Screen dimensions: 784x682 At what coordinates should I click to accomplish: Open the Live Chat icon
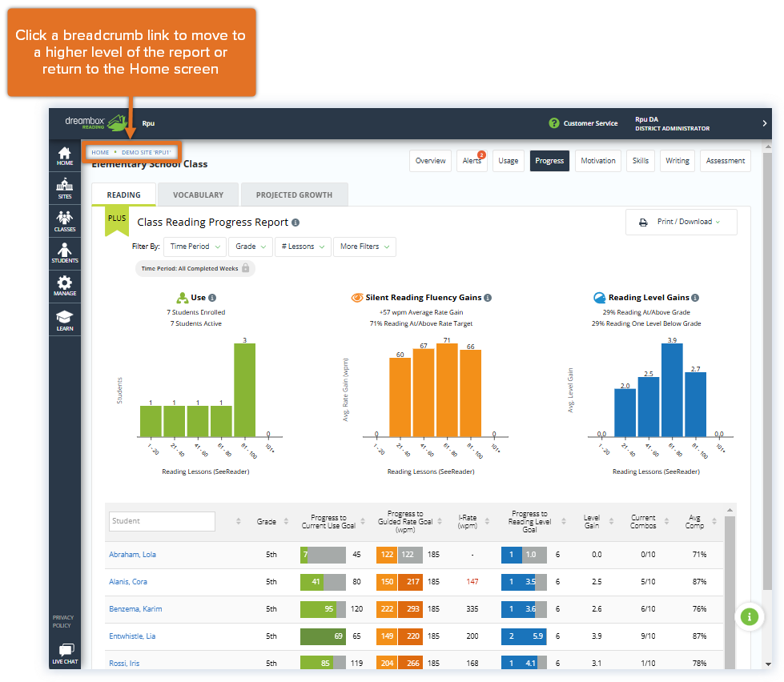pos(66,654)
